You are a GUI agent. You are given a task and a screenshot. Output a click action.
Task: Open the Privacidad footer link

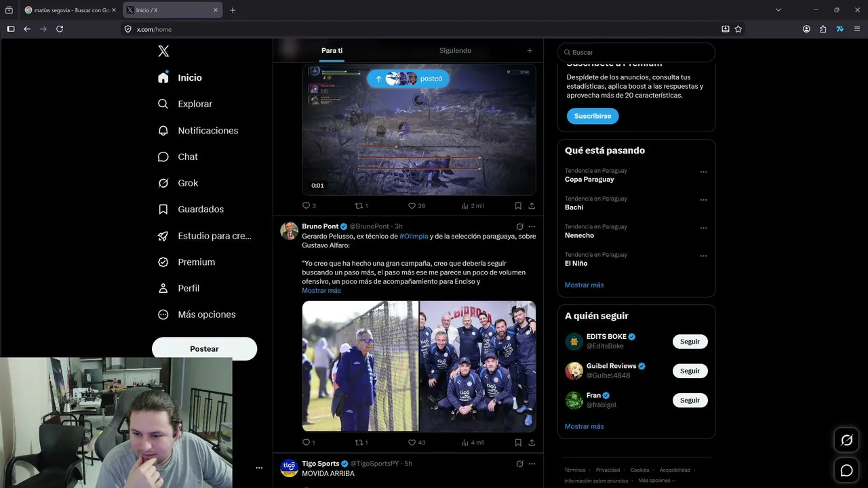608,470
